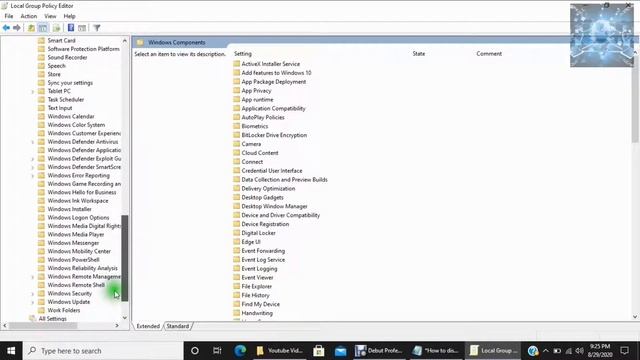The image size is (640, 360).
Task: Open Microsoft Edge from the taskbar
Action: point(240,351)
